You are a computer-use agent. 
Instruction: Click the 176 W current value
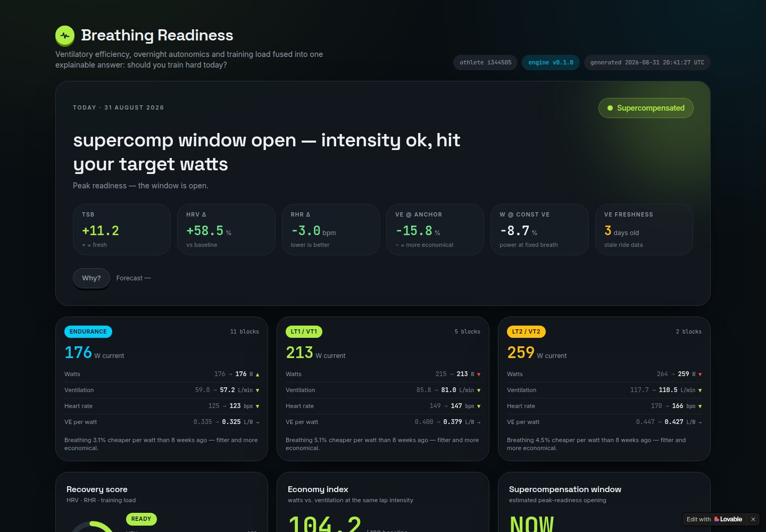tap(94, 353)
